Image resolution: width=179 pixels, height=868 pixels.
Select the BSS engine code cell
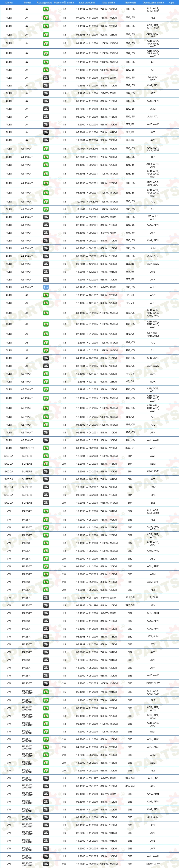coord(153,503)
